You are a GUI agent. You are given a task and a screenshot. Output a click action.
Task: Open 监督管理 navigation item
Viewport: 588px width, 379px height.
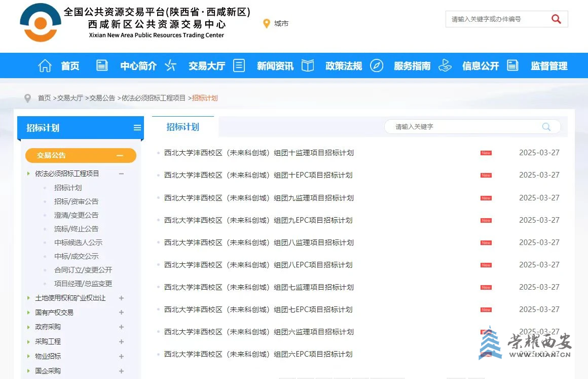[549, 66]
